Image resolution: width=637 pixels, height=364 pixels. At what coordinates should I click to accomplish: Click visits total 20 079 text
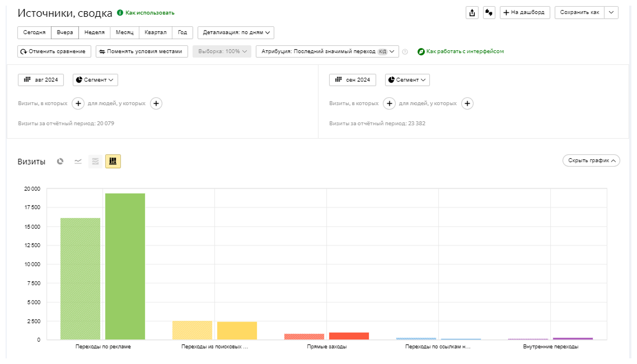tap(66, 124)
